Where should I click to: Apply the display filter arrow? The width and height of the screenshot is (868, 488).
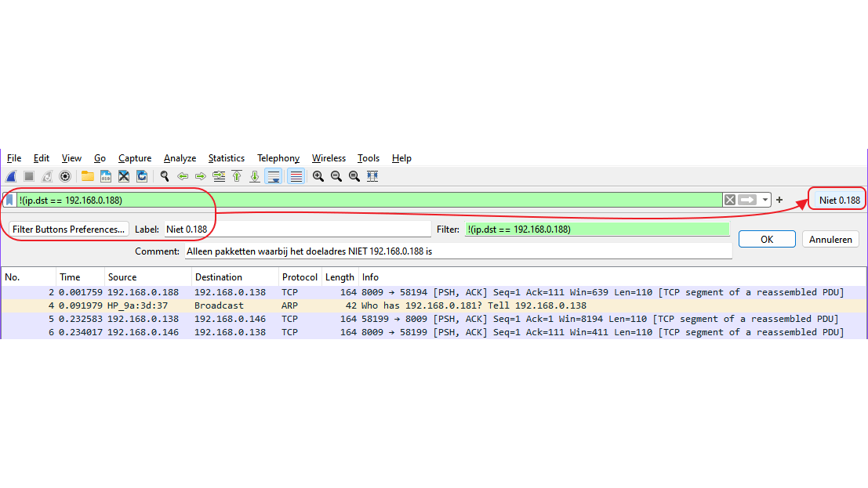pyautogui.click(x=747, y=201)
